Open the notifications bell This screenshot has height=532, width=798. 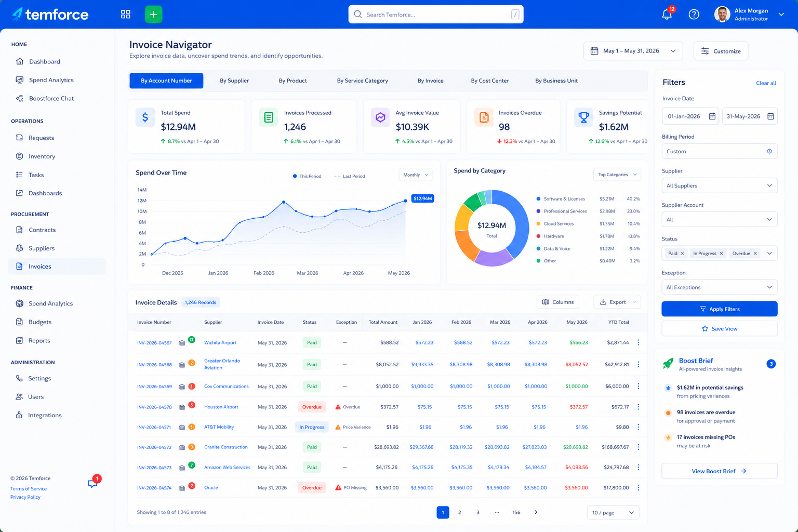(667, 15)
